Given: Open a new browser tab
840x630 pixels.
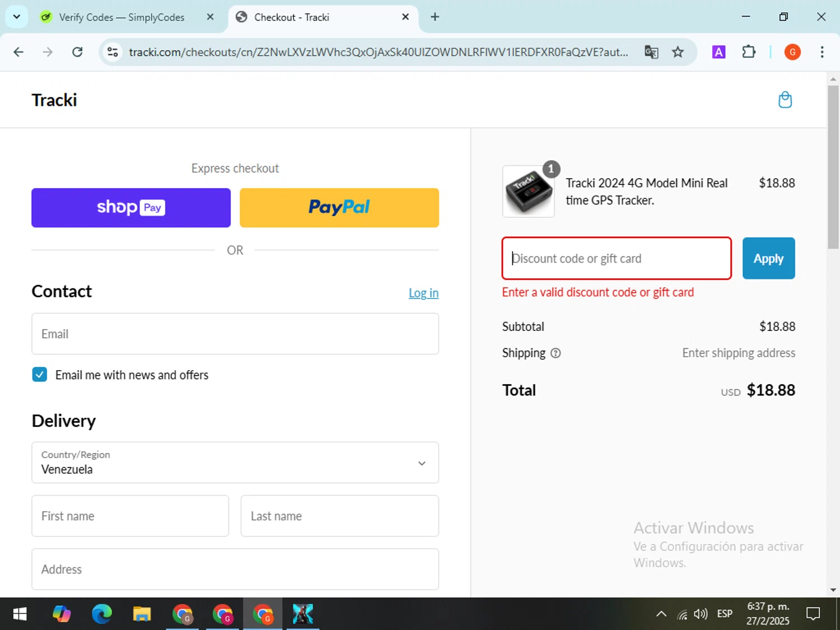Looking at the screenshot, I should click(435, 17).
